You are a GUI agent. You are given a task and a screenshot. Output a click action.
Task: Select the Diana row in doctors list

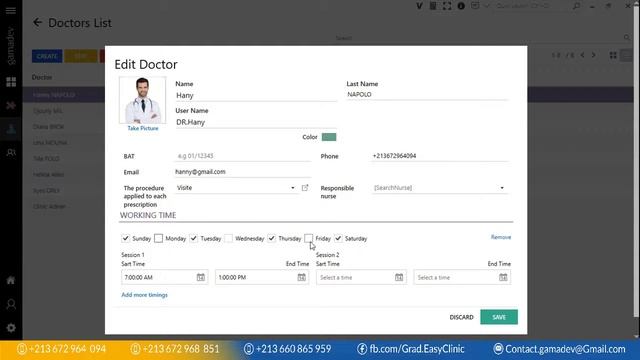pos(64,127)
